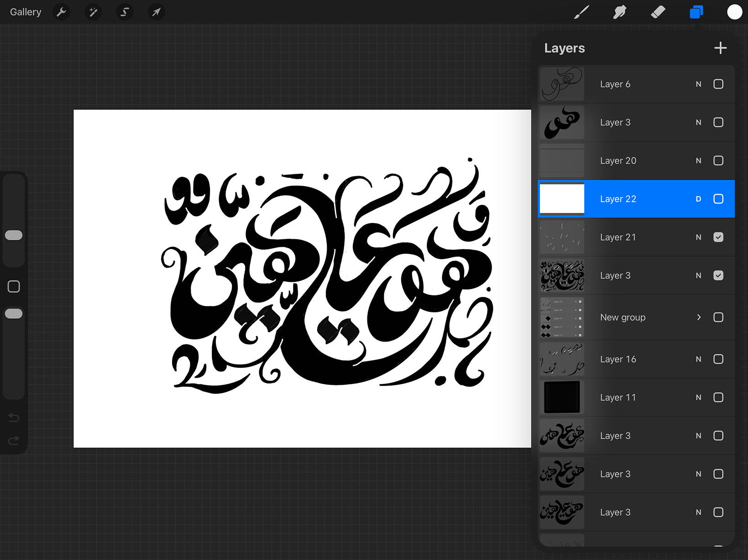The height and width of the screenshot is (560, 748).
Task: Hide Layer 21 by unchecking its visibility
Action: click(718, 237)
